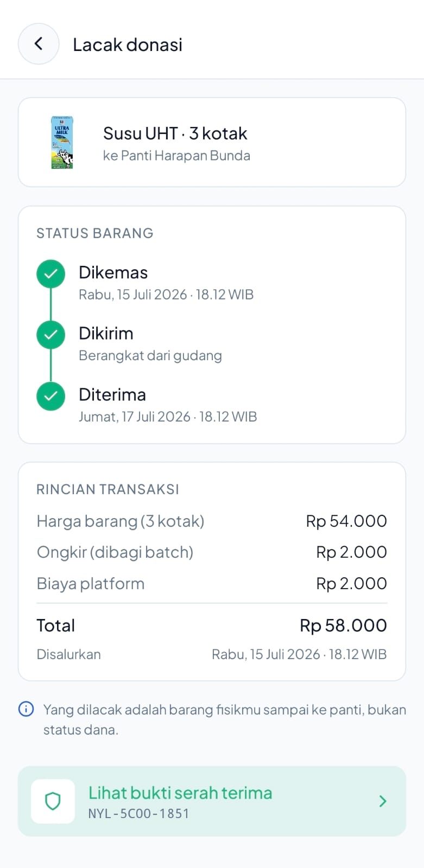
Task: Tap the Biaya platform row
Action: click(x=212, y=584)
